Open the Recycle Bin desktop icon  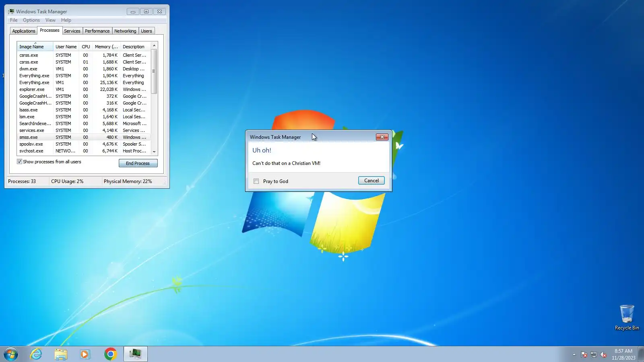point(627,318)
